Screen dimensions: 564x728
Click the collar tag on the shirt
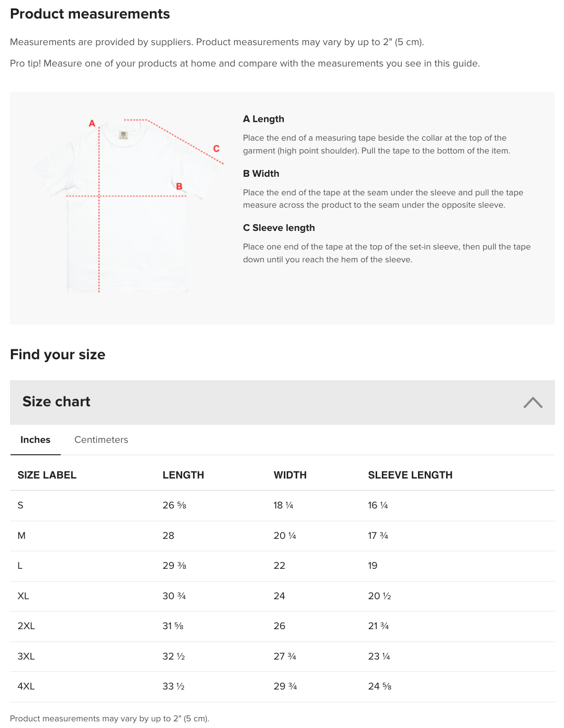[x=124, y=135]
